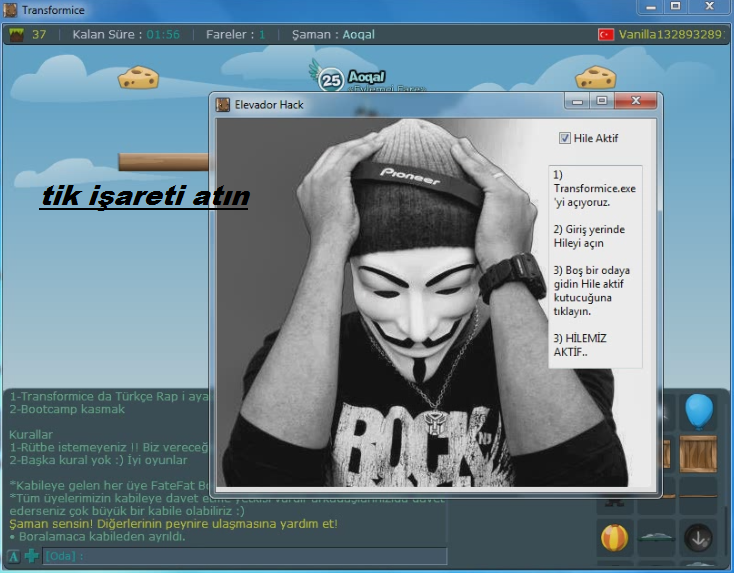Select the large wooden crate item

pyautogui.click(x=698, y=453)
